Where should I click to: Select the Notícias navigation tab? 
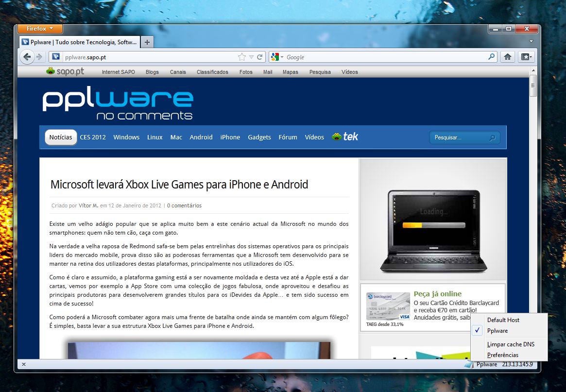coord(61,137)
